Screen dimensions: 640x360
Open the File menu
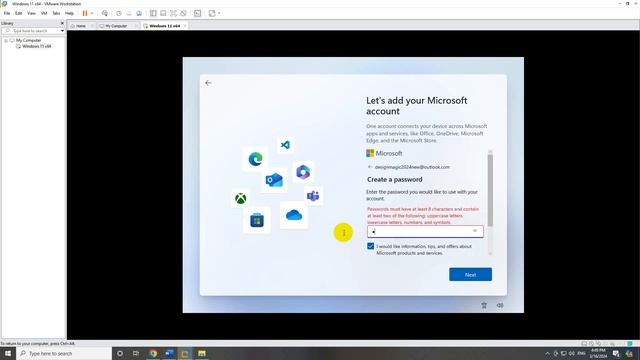(x=7, y=13)
